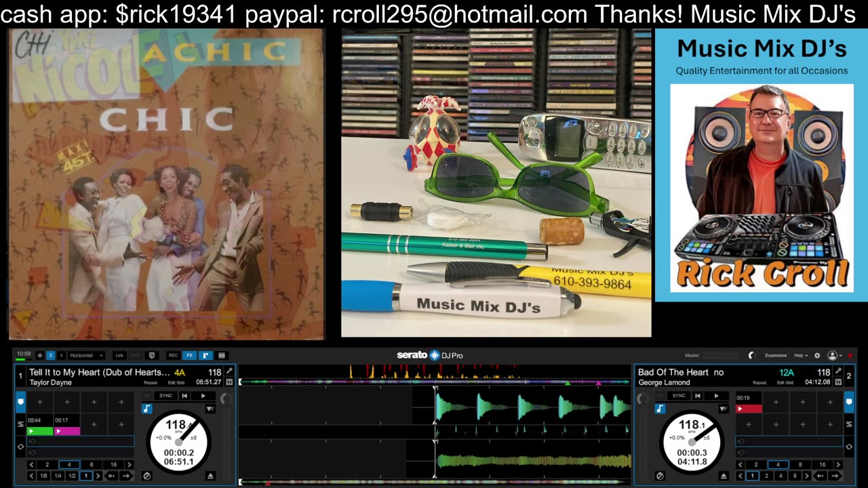Show smaller loop sizes on deck 1
The height and width of the screenshot is (488, 868).
pyautogui.click(x=31, y=465)
